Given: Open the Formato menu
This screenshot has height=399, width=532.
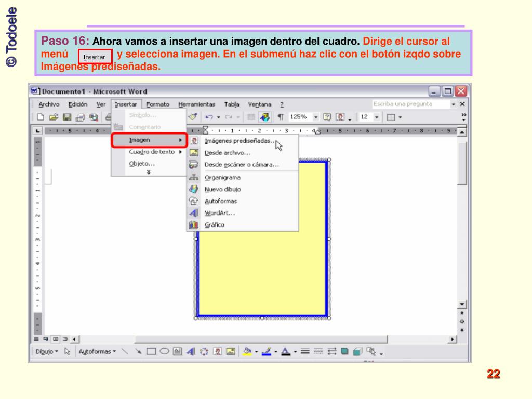Looking at the screenshot, I should pyautogui.click(x=158, y=104).
